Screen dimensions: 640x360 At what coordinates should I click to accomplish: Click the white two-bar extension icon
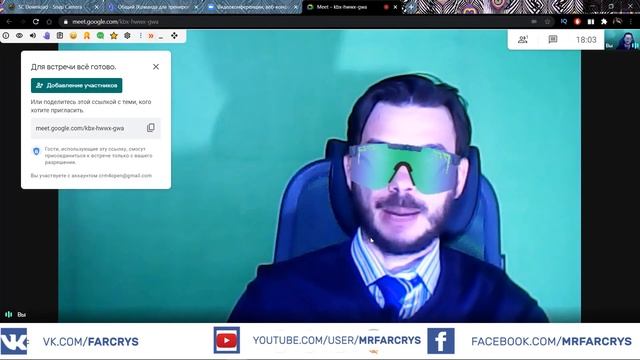[591, 22]
